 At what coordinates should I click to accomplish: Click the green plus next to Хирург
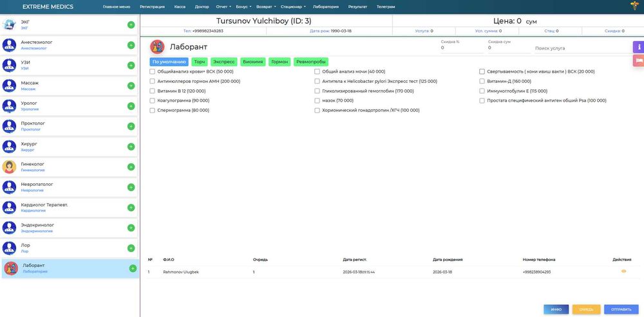coord(131,147)
